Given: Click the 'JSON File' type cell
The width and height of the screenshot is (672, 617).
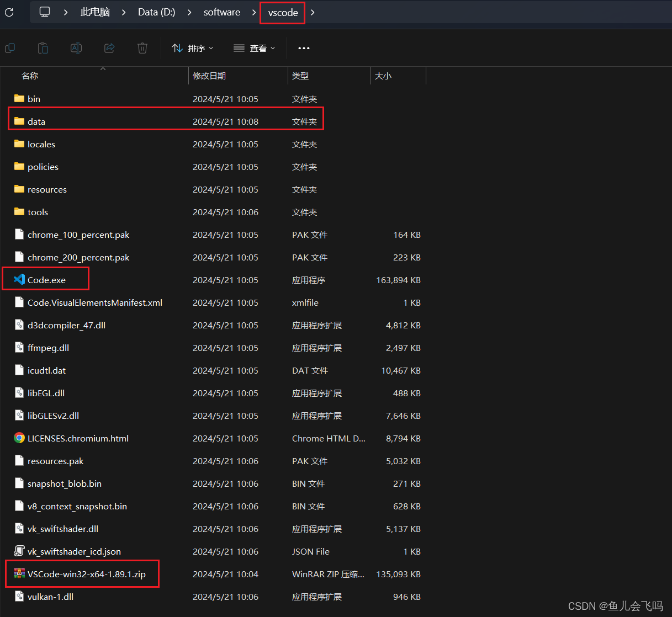Looking at the screenshot, I should click(311, 551).
